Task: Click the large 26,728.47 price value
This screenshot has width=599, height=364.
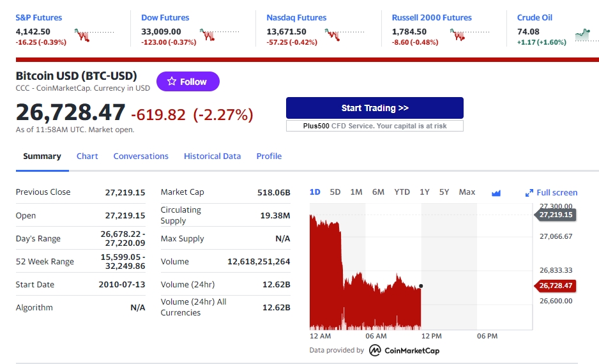Action: tap(70, 112)
